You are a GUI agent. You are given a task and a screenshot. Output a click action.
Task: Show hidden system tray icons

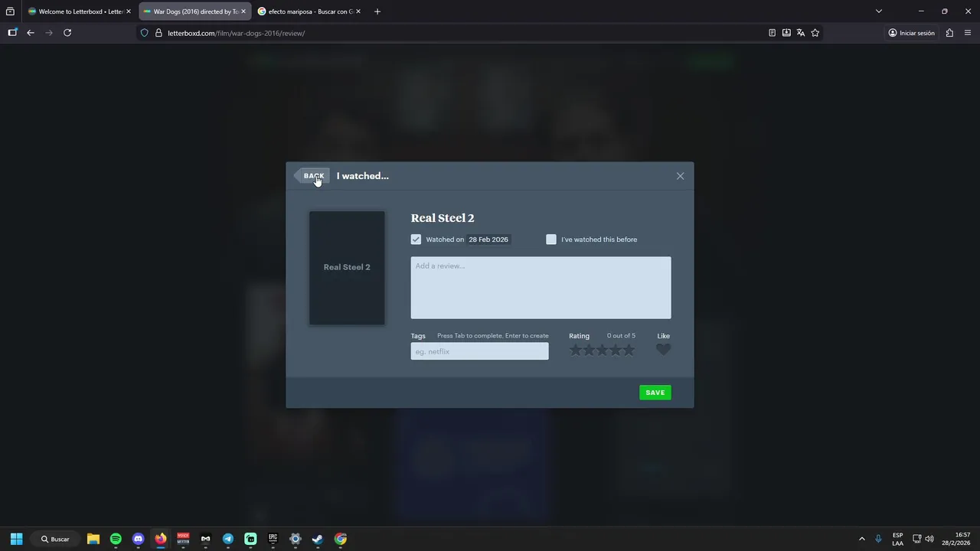tap(861, 539)
